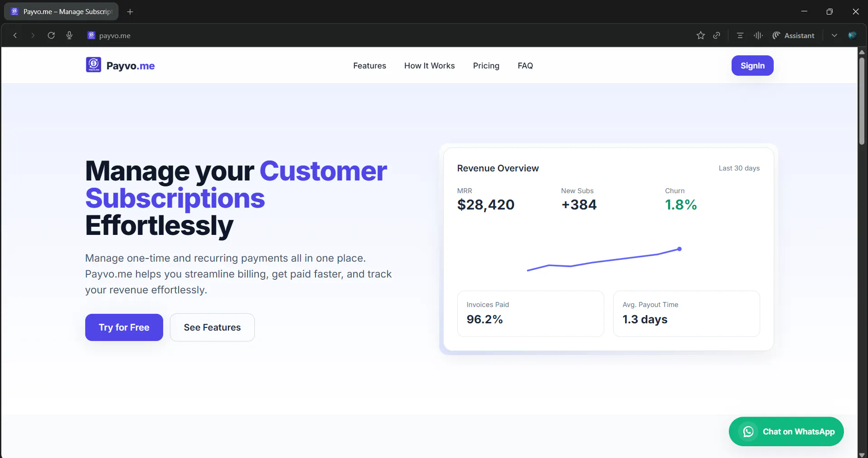Click the site favicon in the address bar
Viewport: 868px width, 458px height.
91,35
